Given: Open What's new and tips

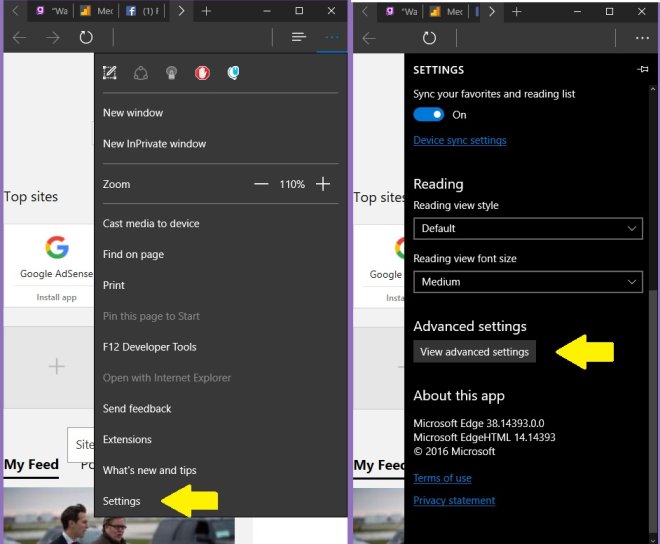Looking at the screenshot, I should tap(149, 470).
